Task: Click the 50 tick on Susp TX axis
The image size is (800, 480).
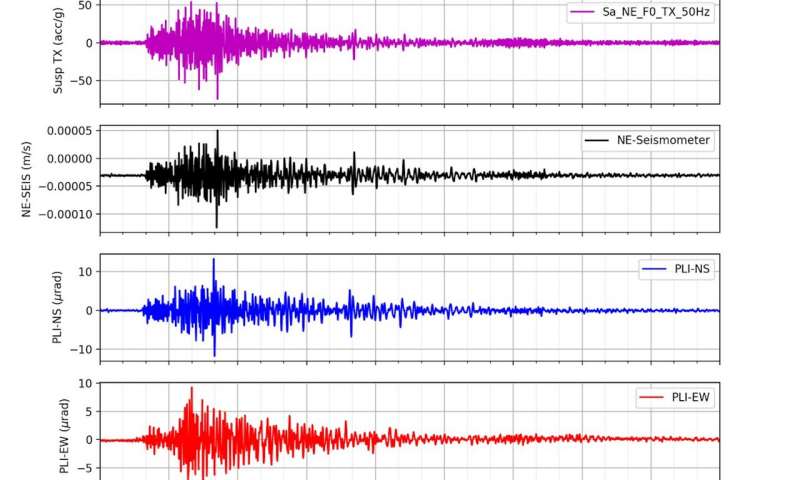Action: [x=85, y=5]
